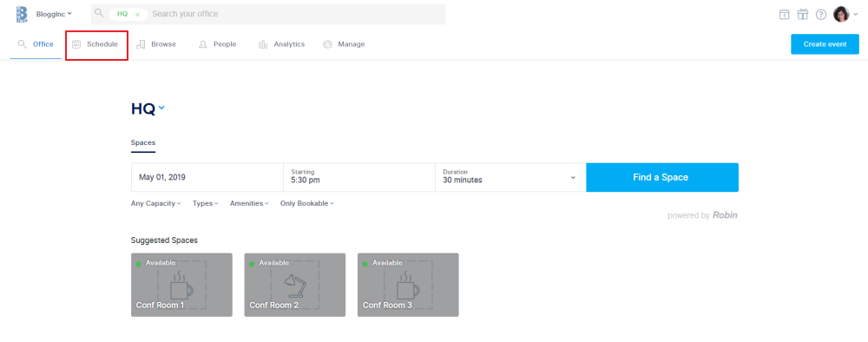Viewport: 868px width, 342px height.
Task: Expand the Only Bookable filter
Action: point(307,204)
